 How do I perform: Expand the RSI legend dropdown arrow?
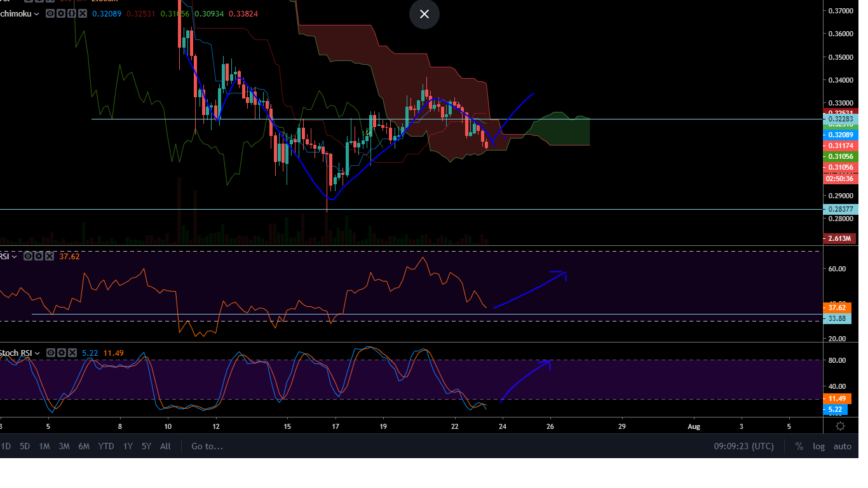[x=14, y=256]
